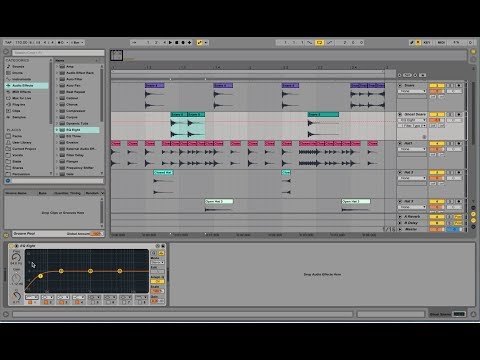Screen dimensions: 480x360
Task: Click the Groove Pool Global Amount field
Action: click(x=96, y=234)
